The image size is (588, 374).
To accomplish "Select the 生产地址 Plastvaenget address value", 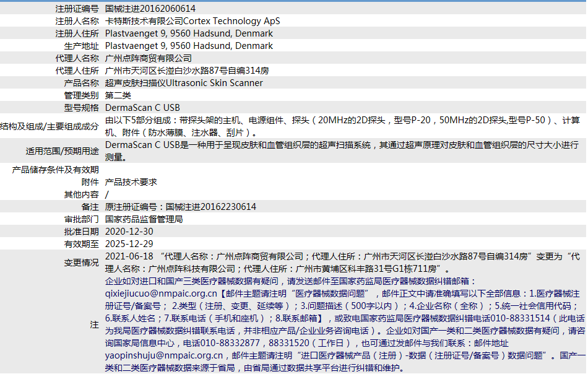I will coord(189,46).
